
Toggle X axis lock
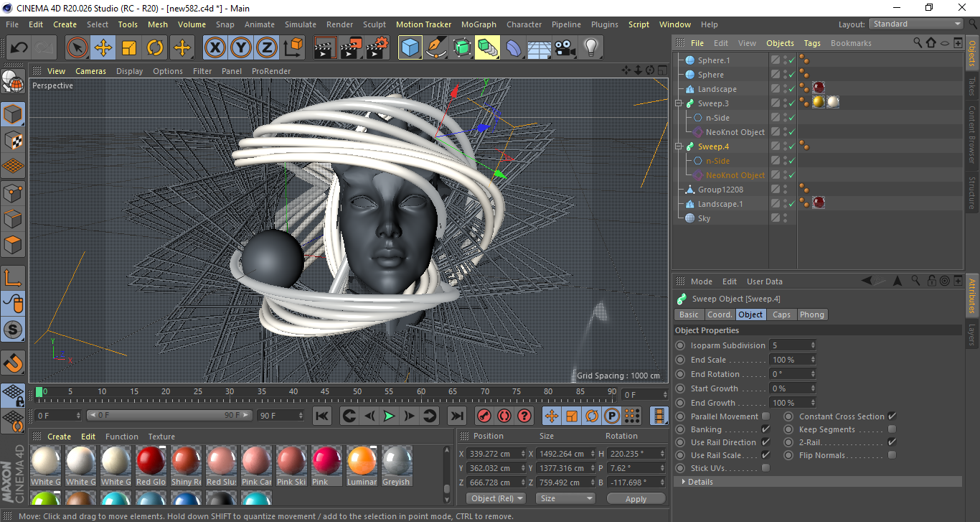point(215,48)
